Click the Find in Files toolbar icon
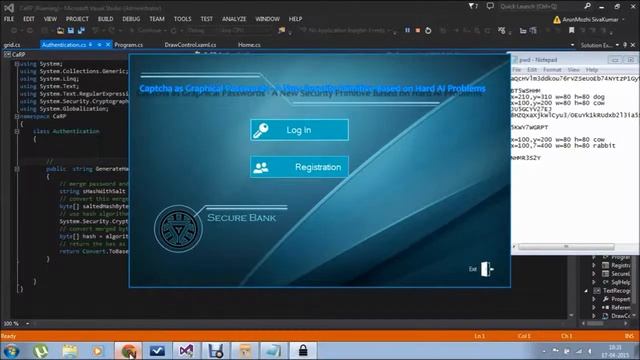The width and height of the screenshot is (640, 360). [282, 30]
